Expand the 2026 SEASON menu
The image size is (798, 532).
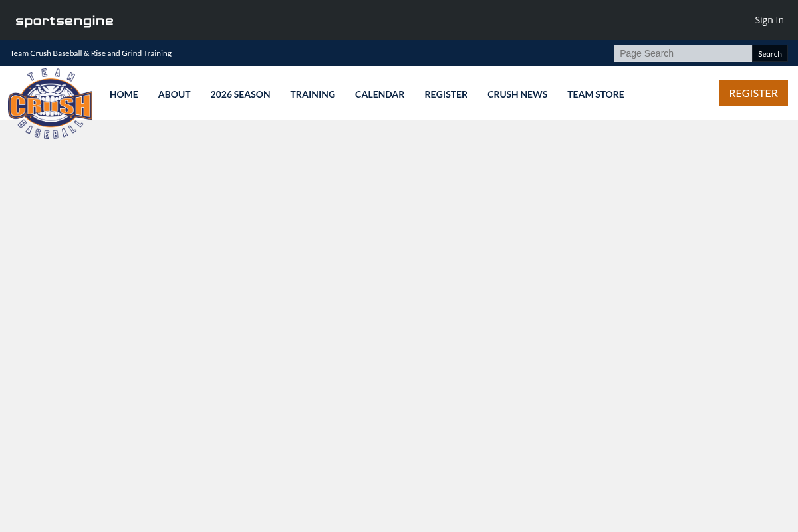pos(240,94)
